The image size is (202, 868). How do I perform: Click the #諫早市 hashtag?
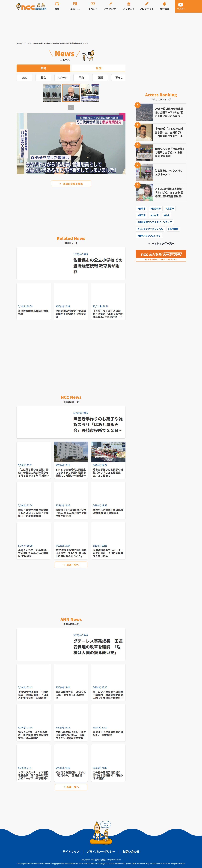[141, 215]
